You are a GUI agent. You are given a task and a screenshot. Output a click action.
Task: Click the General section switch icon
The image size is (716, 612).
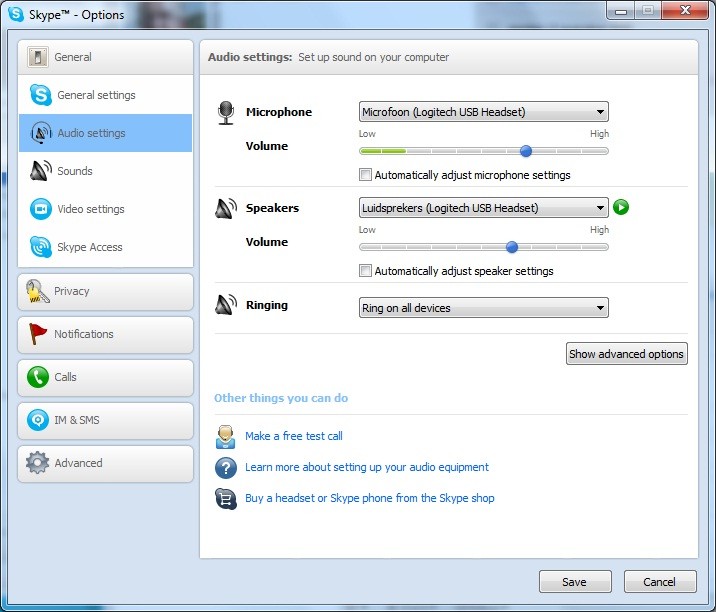tap(37, 57)
